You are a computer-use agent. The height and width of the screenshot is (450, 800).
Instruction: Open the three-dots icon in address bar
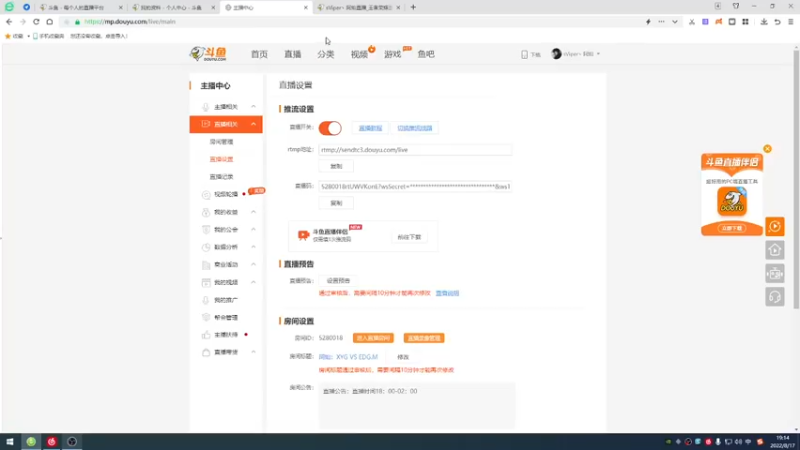pyautogui.click(x=661, y=21)
